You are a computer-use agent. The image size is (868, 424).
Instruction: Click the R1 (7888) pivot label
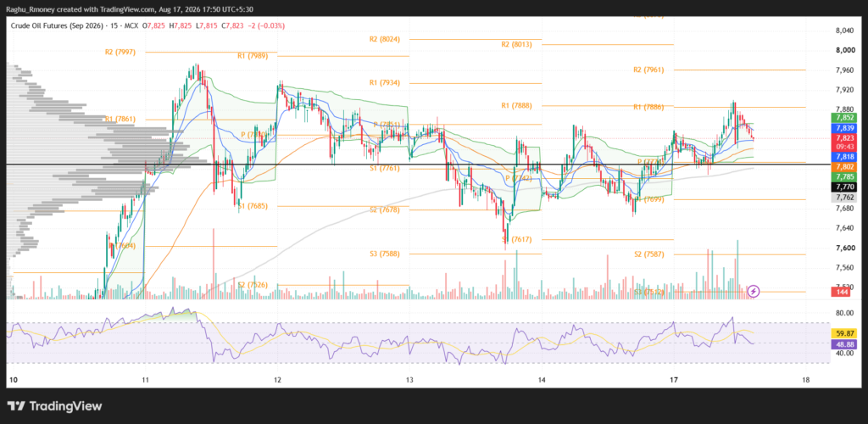click(x=516, y=105)
